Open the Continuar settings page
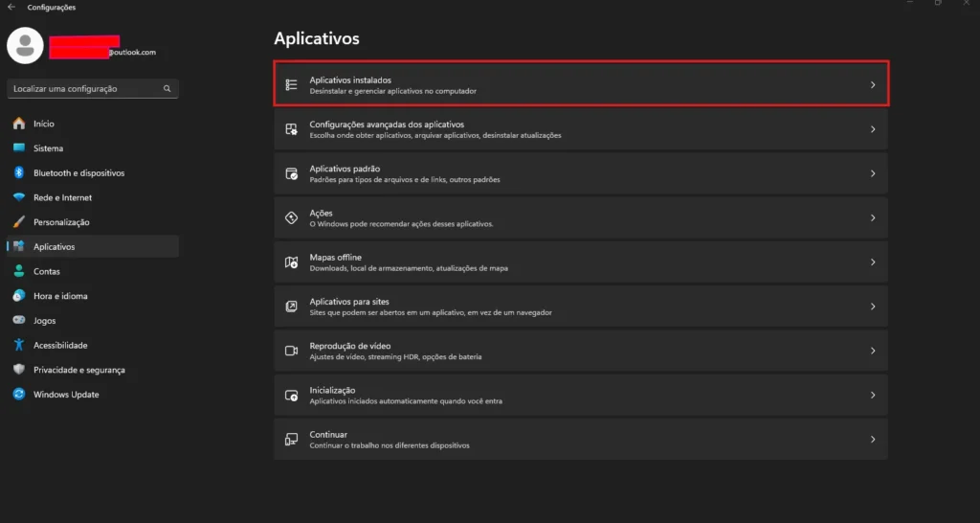The image size is (980, 523). point(581,440)
